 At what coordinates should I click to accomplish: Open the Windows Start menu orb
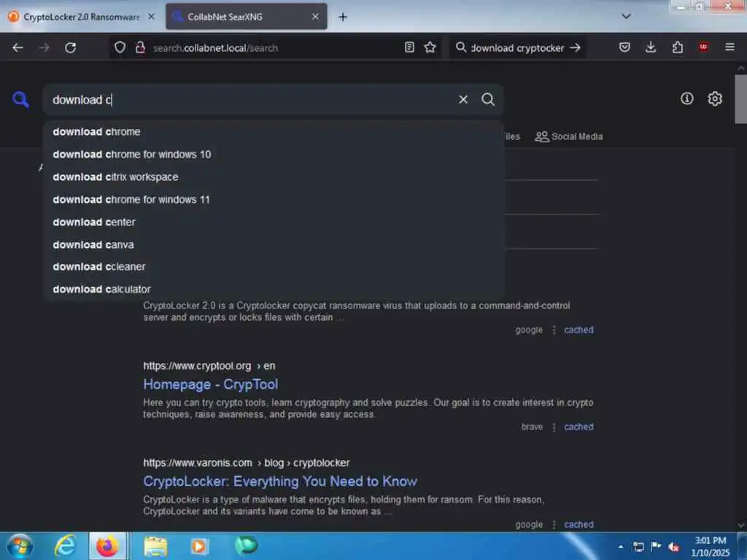[x=20, y=545]
